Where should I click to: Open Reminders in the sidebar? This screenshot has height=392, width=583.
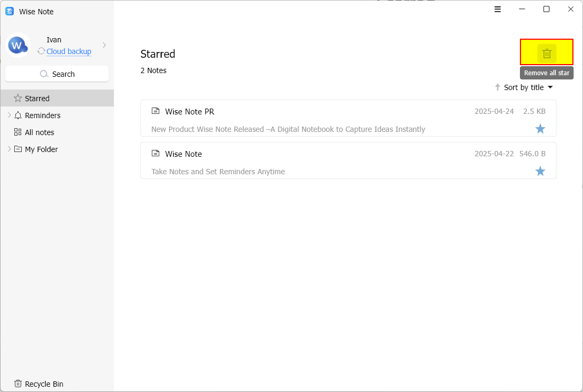(42, 115)
